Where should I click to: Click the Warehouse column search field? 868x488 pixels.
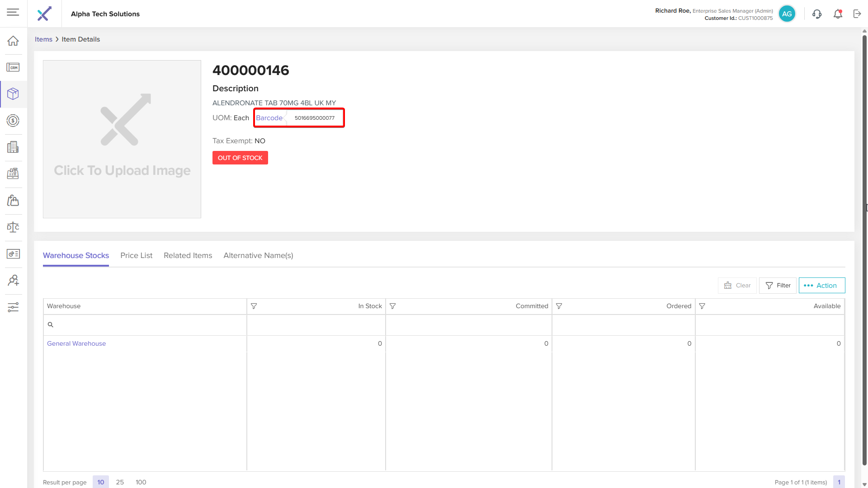(x=147, y=325)
